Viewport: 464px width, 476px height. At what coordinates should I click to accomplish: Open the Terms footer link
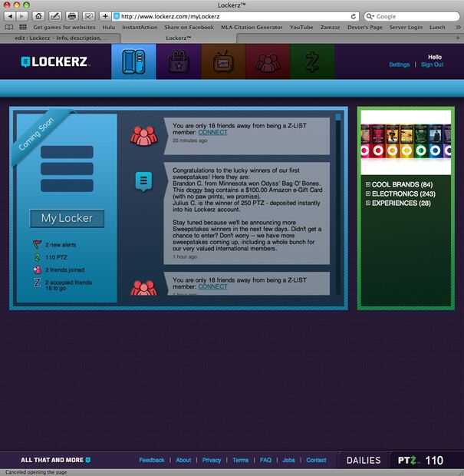pos(241,460)
